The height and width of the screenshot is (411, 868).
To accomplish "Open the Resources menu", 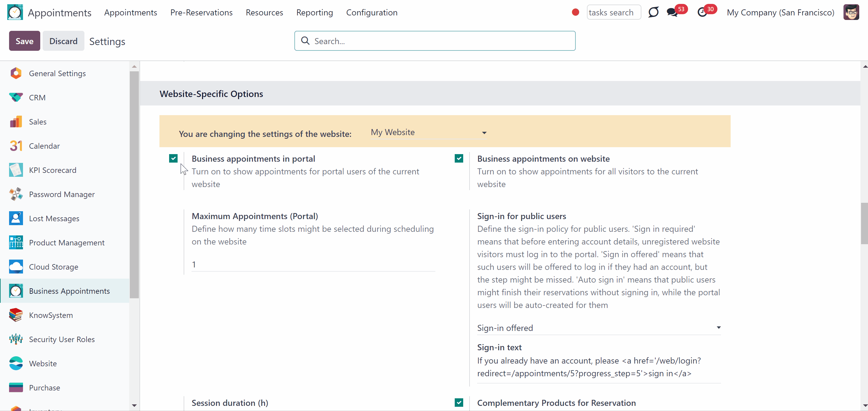I will 264,12.
